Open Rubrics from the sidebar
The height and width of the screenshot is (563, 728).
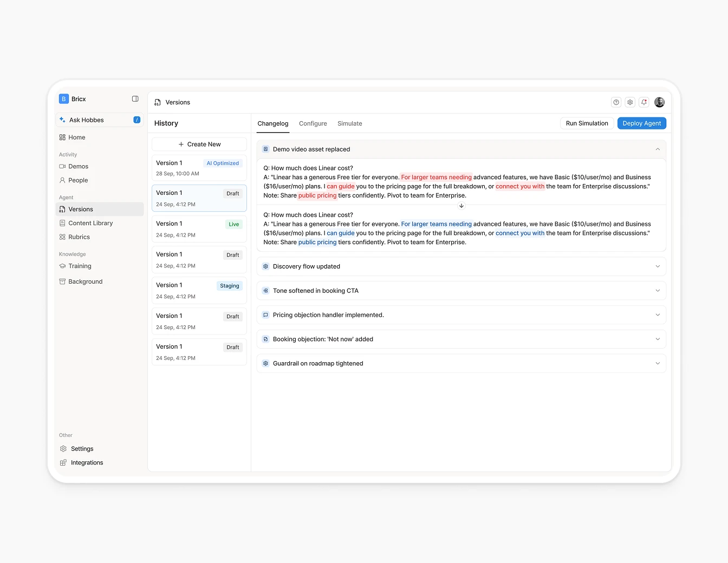pyautogui.click(x=79, y=237)
